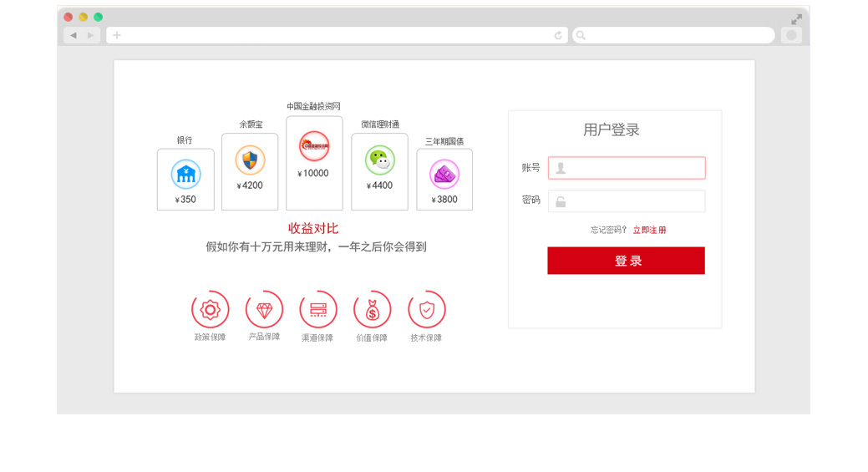Click the 微信理财通 label above card
Viewport: 868px width, 472px height.
point(380,124)
